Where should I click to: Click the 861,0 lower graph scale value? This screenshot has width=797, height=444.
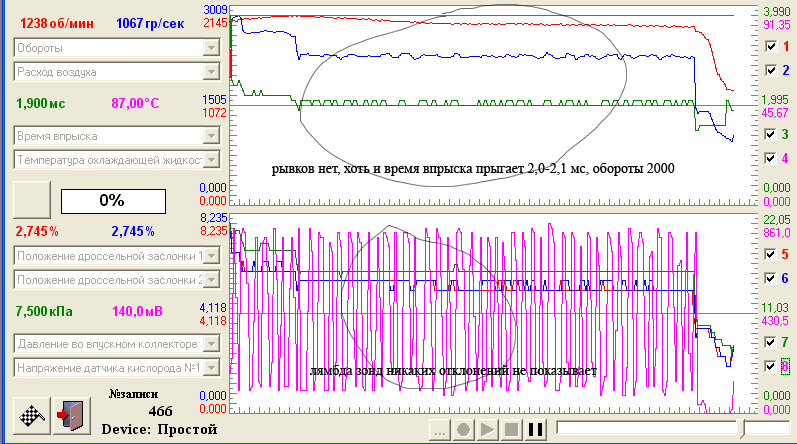pos(777,233)
